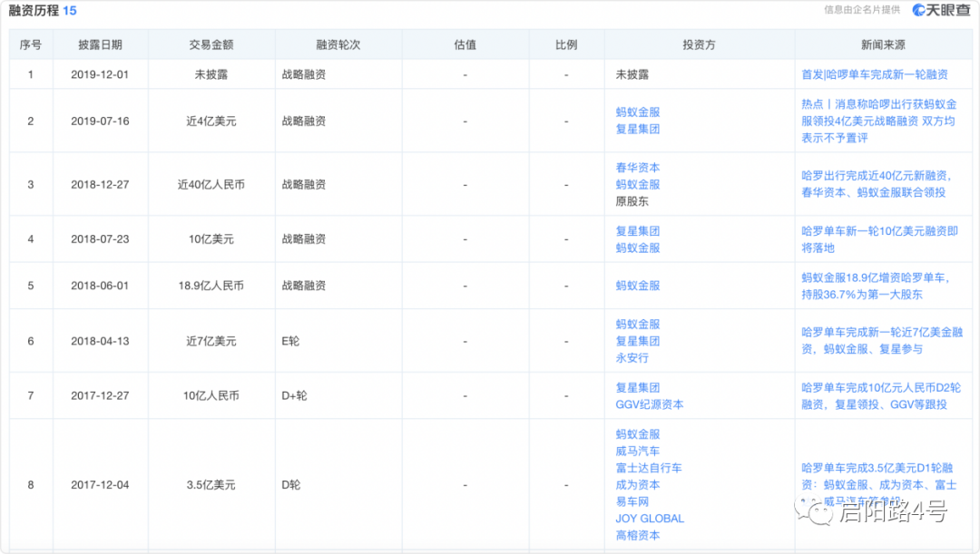
Task: Click the JOY GLOBAL investor link
Action: click(650, 519)
